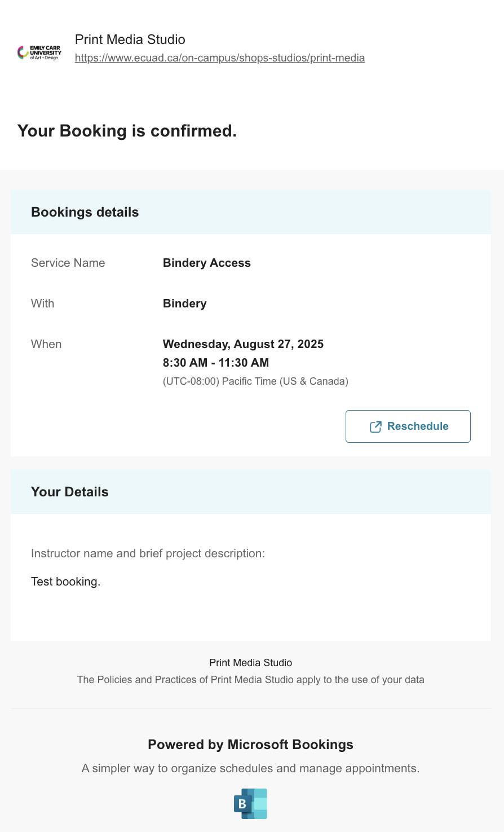Click the Policies and Practices footer text
Image resolution: width=504 pixels, height=832 pixels.
[x=250, y=680]
